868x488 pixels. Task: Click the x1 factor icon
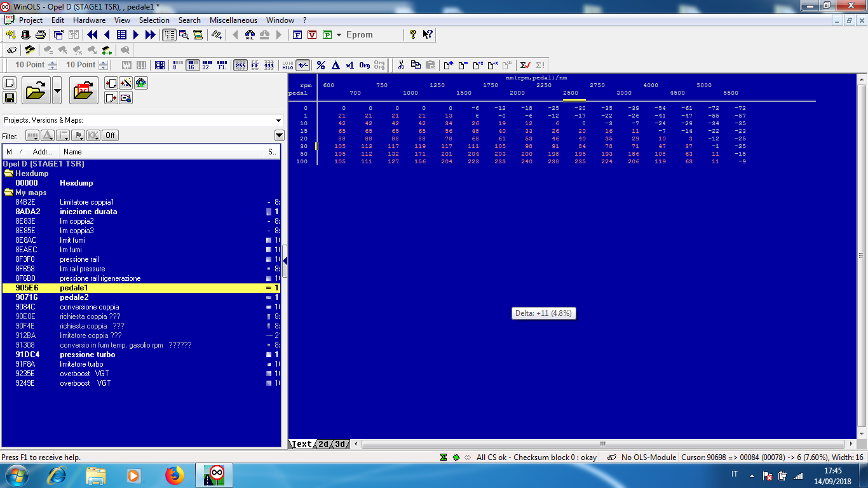[x=349, y=65]
